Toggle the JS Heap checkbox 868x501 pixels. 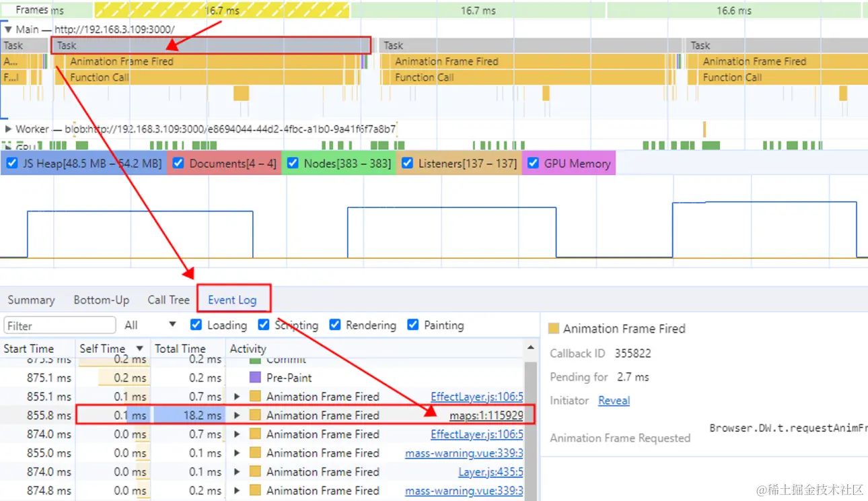coord(11,163)
